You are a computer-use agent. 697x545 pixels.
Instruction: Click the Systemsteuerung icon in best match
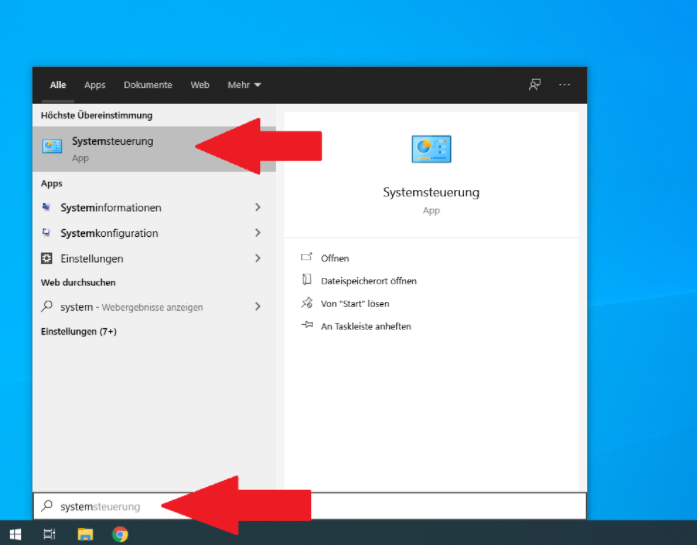52,147
